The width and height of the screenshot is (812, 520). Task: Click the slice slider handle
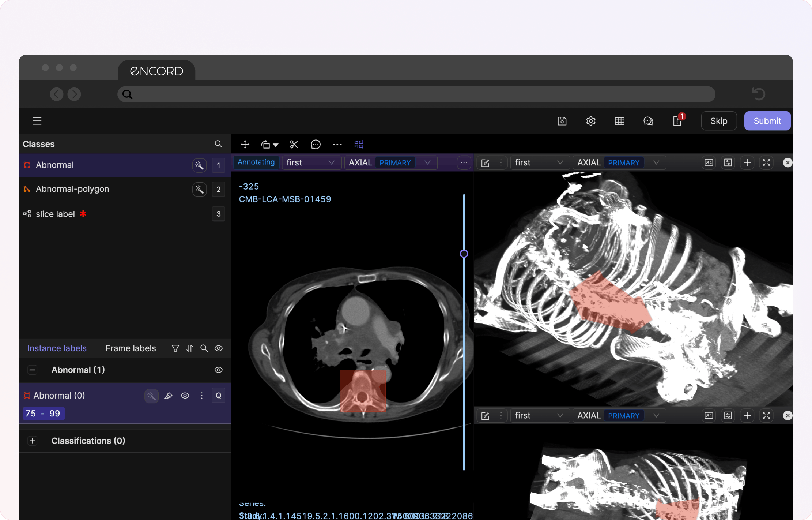pos(464,254)
